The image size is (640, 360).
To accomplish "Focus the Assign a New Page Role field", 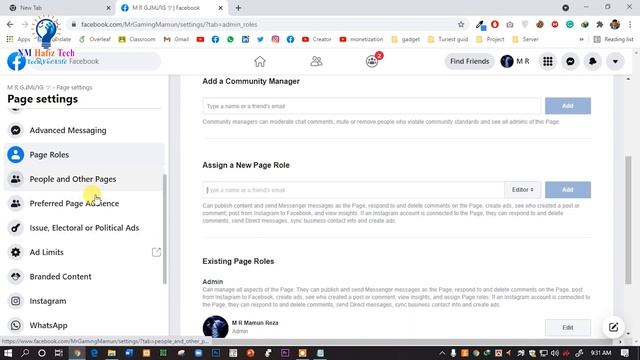I will click(353, 190).
